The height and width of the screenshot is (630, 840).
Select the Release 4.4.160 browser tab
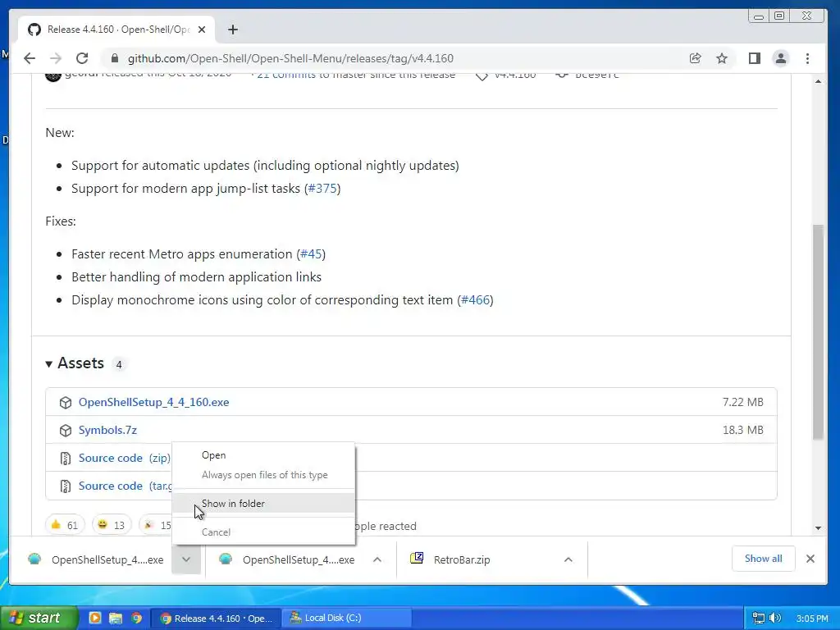click(116, 30)
